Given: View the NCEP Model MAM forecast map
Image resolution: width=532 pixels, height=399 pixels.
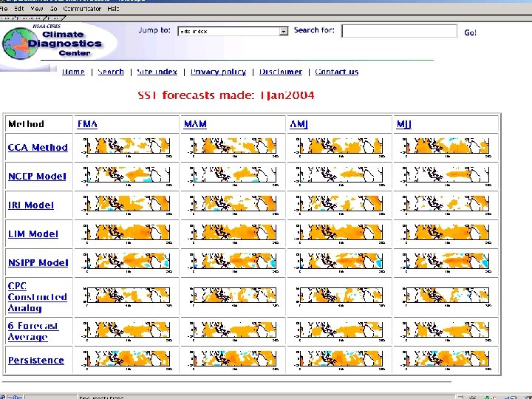Looking at the screenshot, I should pos(233,176).
